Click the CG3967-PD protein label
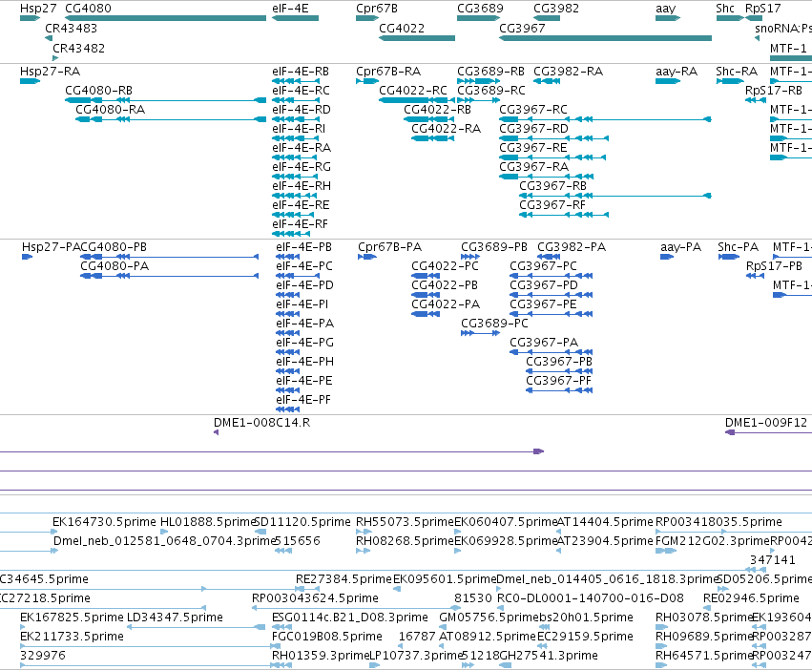 [543, 285]
